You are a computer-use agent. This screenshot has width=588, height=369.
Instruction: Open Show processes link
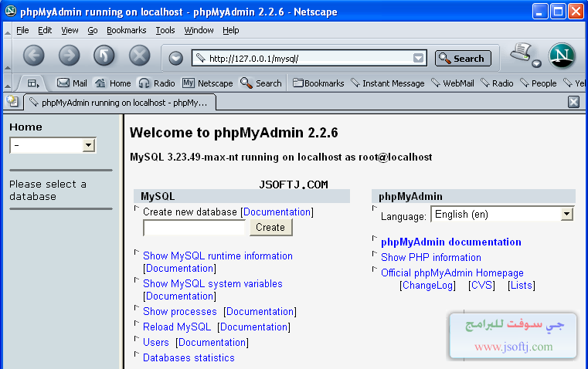[x=180, y=311]
